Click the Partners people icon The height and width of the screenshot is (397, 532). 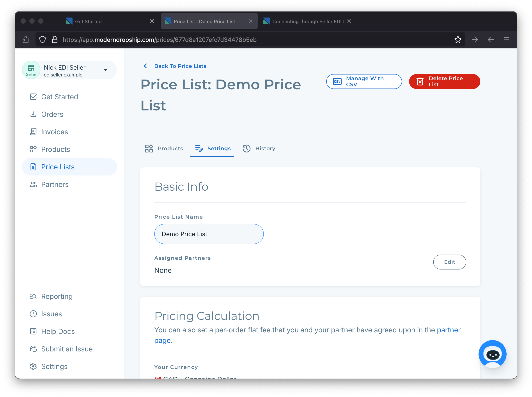[33, 184]
